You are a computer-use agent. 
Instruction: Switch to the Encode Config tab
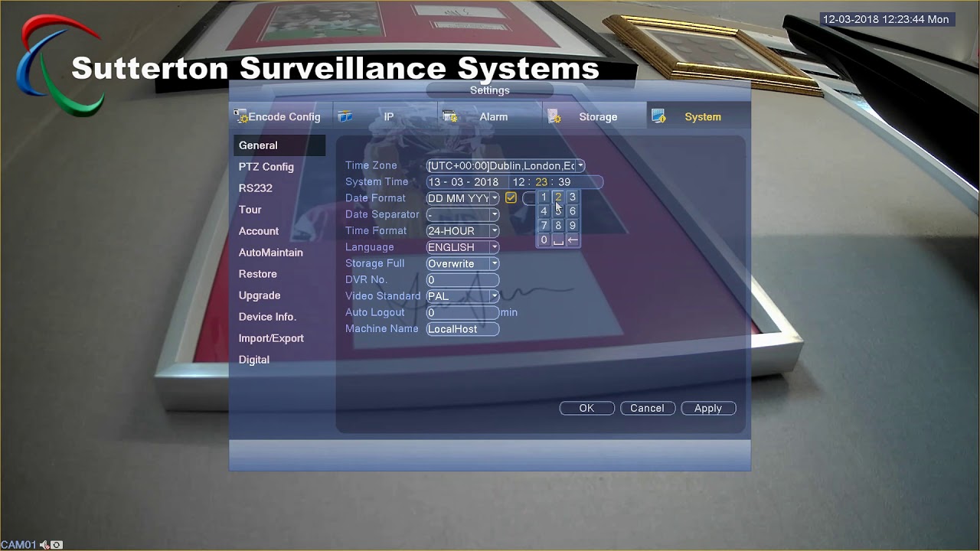[280, 116]
